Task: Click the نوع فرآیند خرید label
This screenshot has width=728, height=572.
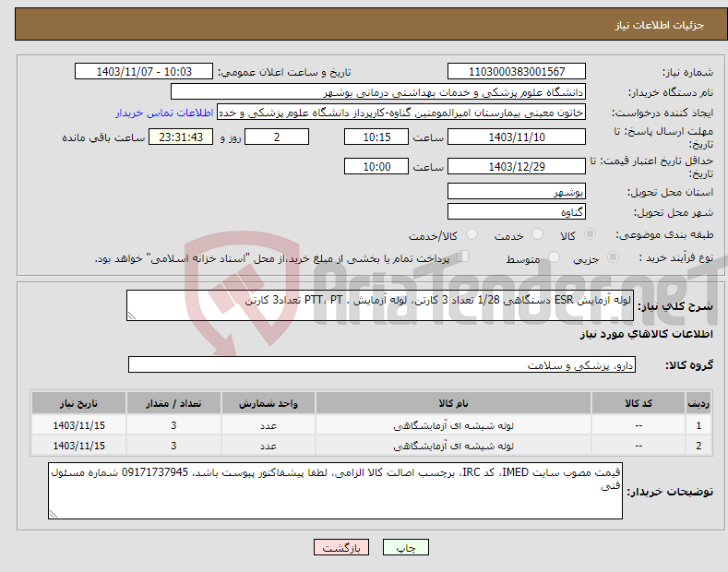Action: tap(675, 257)
